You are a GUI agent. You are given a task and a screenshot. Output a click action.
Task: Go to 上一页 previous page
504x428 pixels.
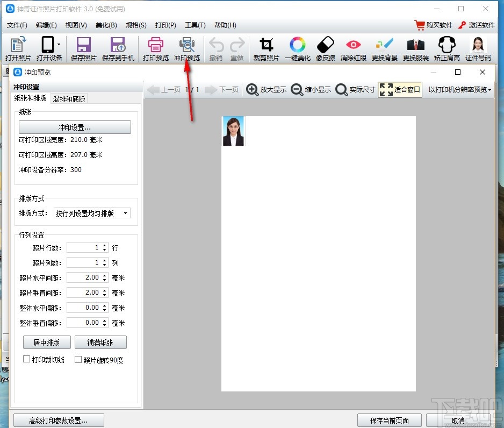point(163,89)
